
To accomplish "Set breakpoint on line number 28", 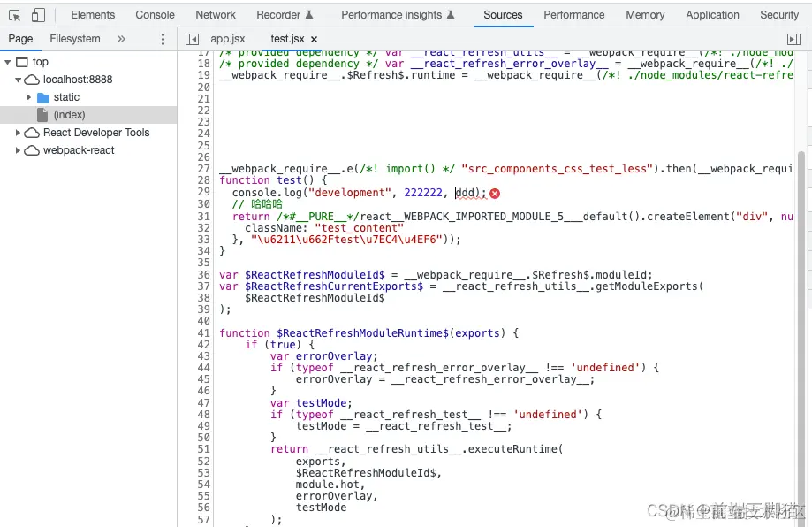I will point(203,179).
